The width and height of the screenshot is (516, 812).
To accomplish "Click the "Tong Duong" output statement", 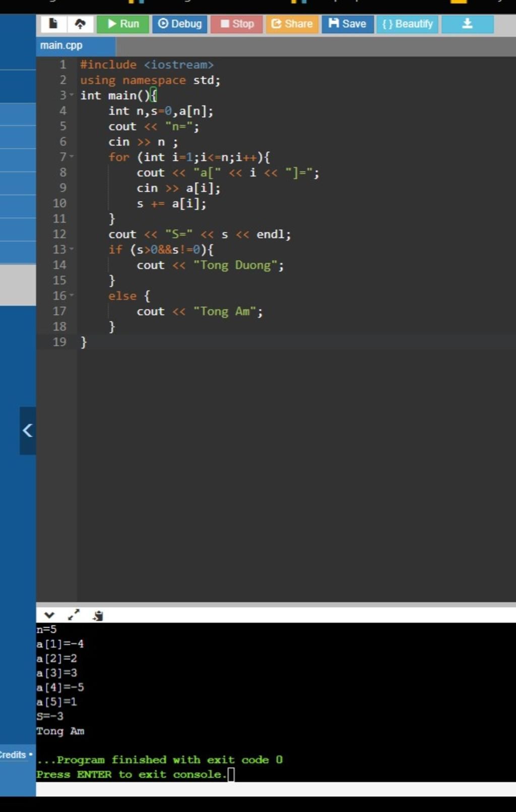I will (x=210, y=265).
